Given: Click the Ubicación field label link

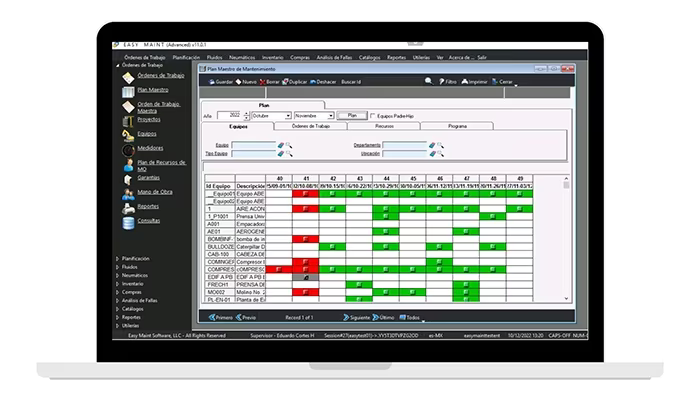Looking at the screenshot, I should (x=370, y=154).
